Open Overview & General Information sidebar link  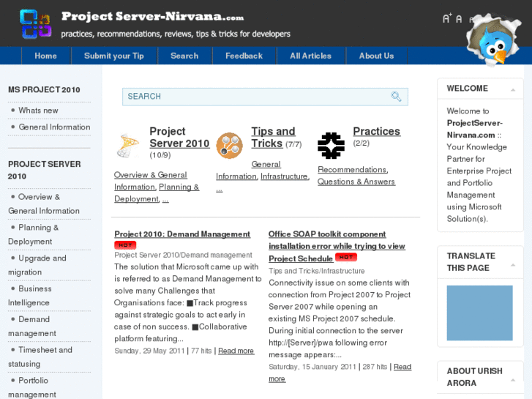click(44, 204)
